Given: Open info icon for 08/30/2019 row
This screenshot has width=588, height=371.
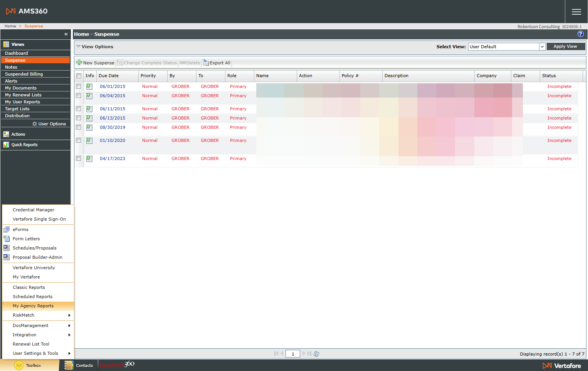Looking at the screenshot, I should pos(89,127).
